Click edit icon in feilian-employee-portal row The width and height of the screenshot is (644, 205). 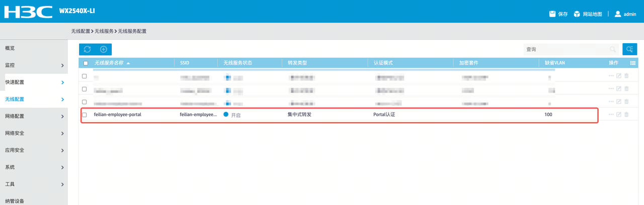tap(619, 115)
